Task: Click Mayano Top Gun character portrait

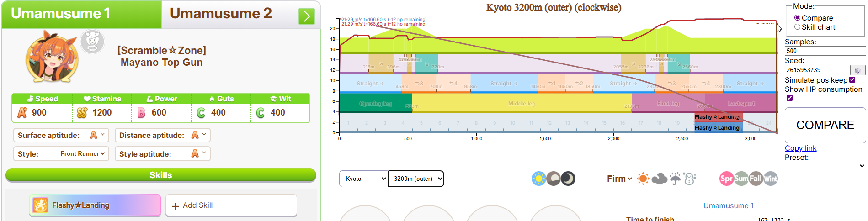Action: [52, 57]
